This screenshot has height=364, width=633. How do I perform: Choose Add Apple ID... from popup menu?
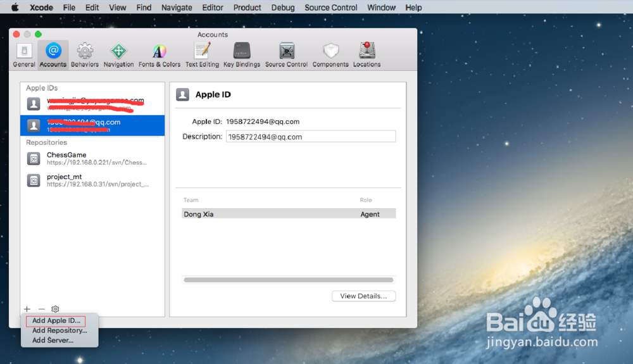[56, 321]
